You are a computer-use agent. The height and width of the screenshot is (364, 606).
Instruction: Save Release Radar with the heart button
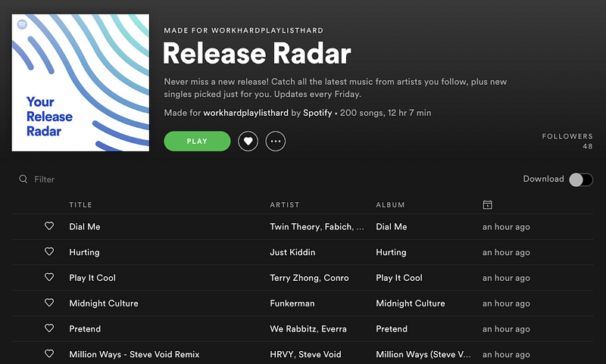(248, 142)
